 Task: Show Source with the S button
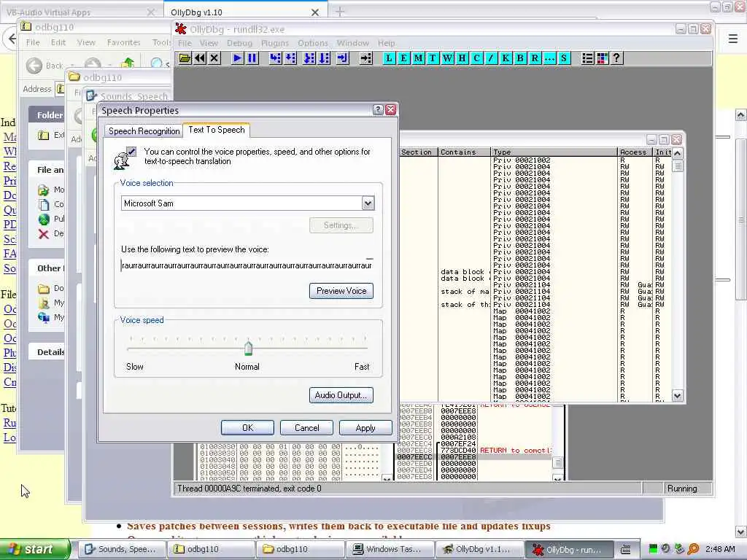564,58
